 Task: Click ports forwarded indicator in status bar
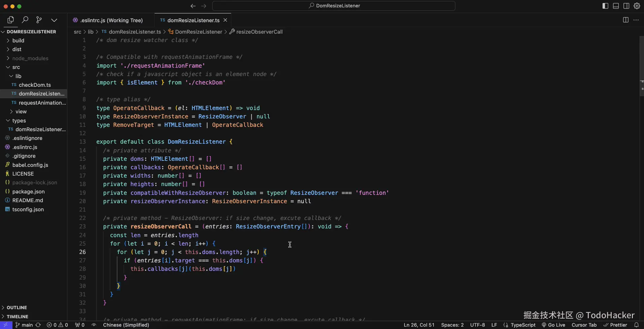80,325
